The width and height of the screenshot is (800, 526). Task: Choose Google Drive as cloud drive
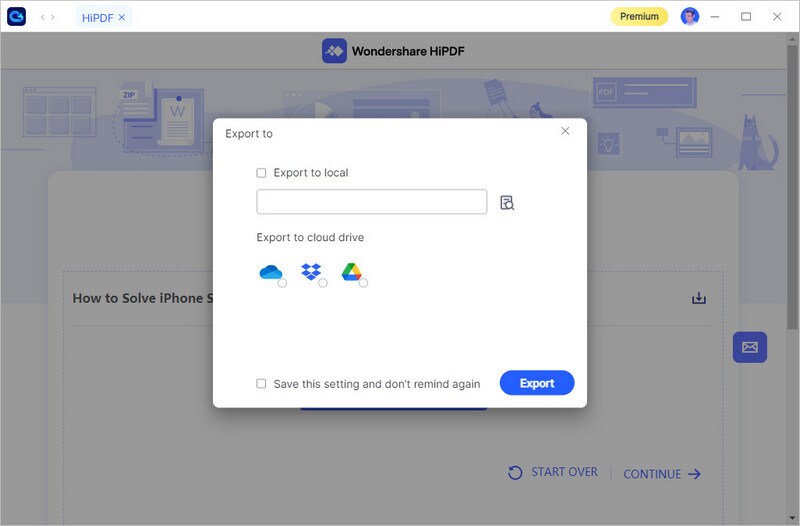click(x=352, y=272)
